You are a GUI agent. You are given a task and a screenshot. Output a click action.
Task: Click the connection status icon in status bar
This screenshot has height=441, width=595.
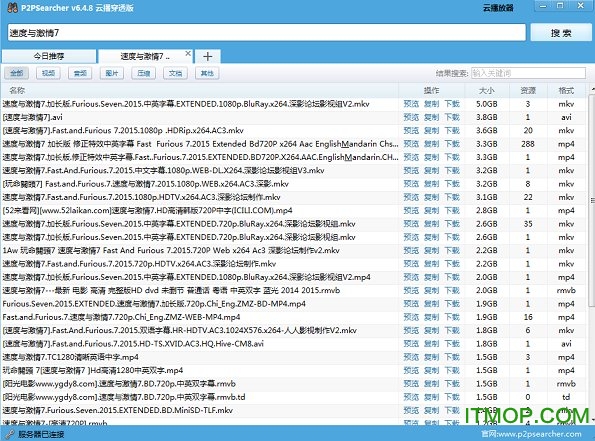(9, 434)
